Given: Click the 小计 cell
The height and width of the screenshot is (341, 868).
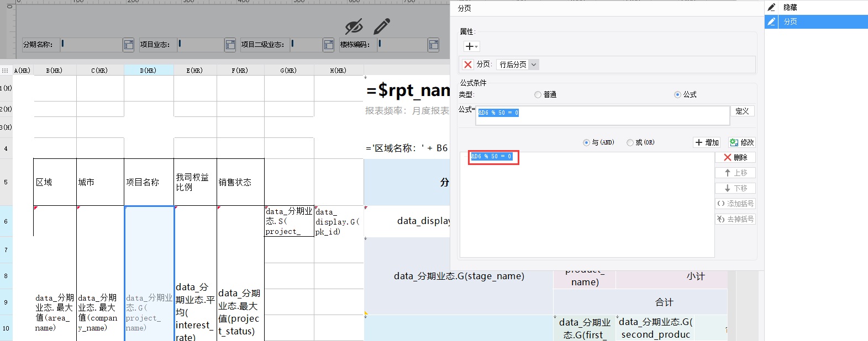Looking at the screenshot, I should [x=696, y=276].
